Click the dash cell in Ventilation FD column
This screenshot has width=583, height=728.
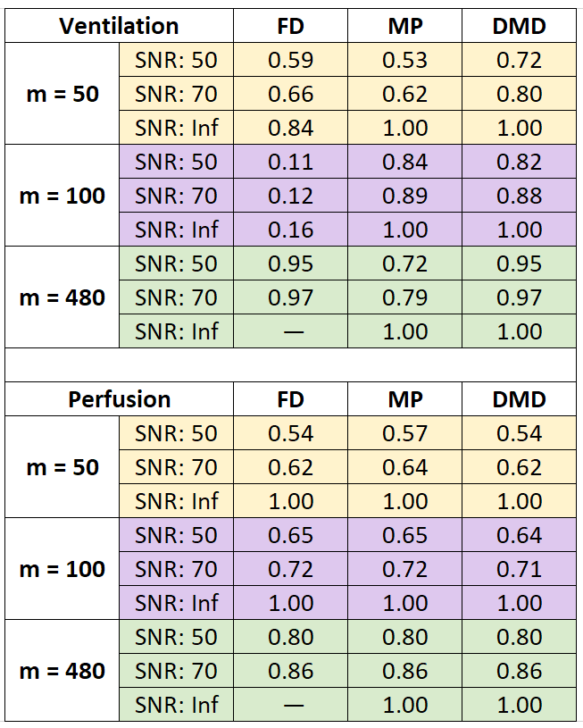(291, 331)
